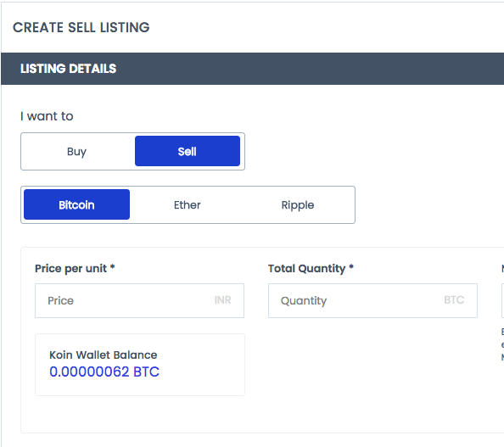
Task: Click the cut-off field right of Quantity
Action: pyautogui.click(x=502, y=300)
